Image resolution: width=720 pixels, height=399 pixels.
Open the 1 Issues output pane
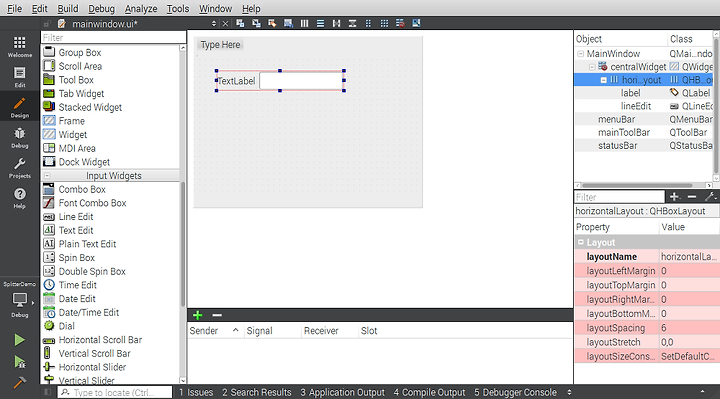pos(196,393)
